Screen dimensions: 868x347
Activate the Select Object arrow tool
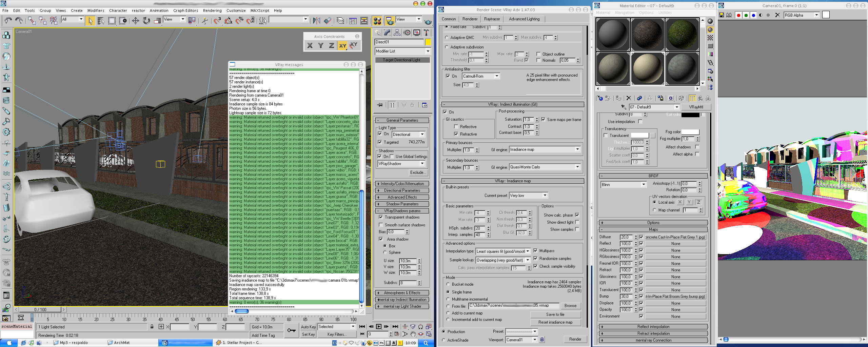90,21
